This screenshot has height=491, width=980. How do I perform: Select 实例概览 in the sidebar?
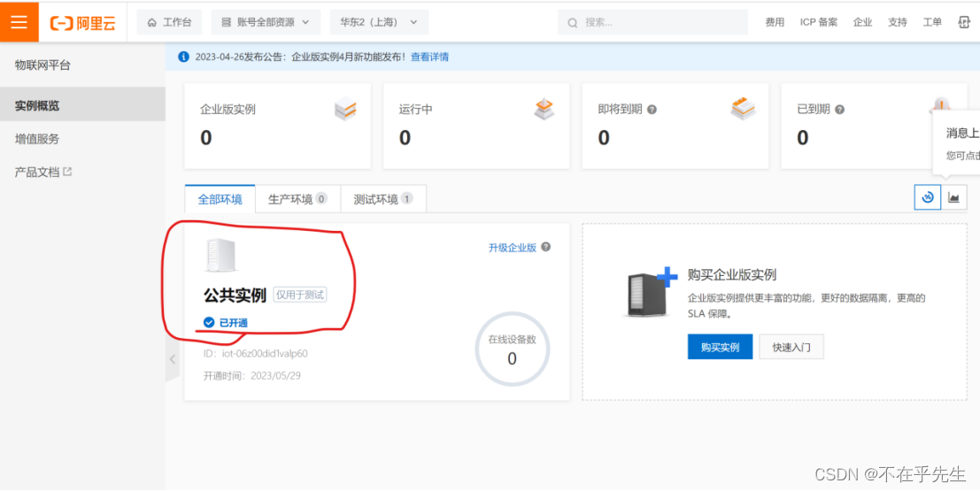(82, 104)
